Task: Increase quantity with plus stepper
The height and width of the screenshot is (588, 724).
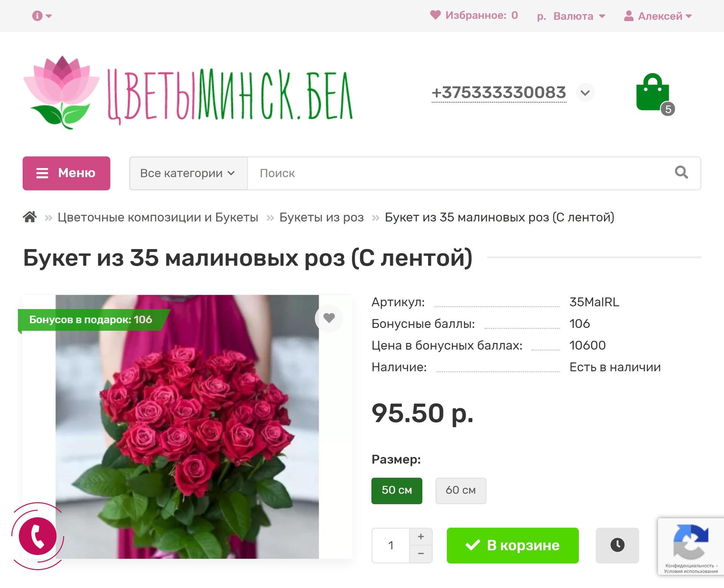Action: (x=421, y=536)
